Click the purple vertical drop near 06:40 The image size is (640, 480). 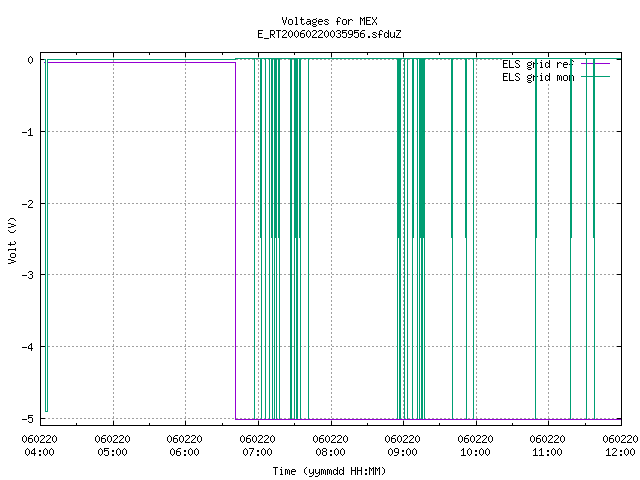click(236, 241)
